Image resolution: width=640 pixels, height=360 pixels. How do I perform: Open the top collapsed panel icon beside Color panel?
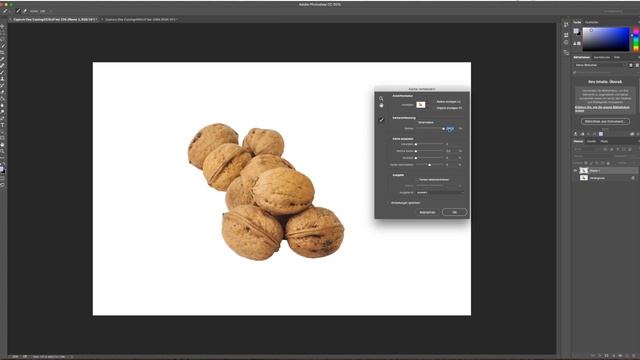click(566, 25)
